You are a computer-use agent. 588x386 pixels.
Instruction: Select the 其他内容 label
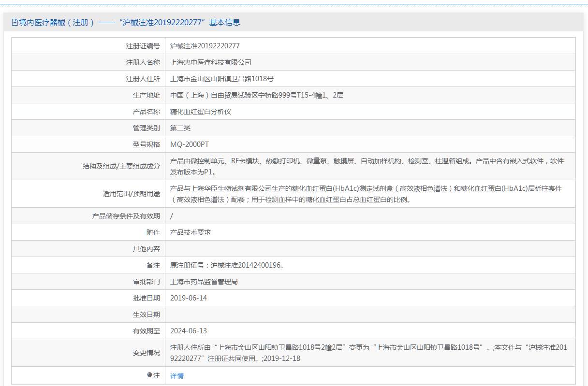(147, 249)
